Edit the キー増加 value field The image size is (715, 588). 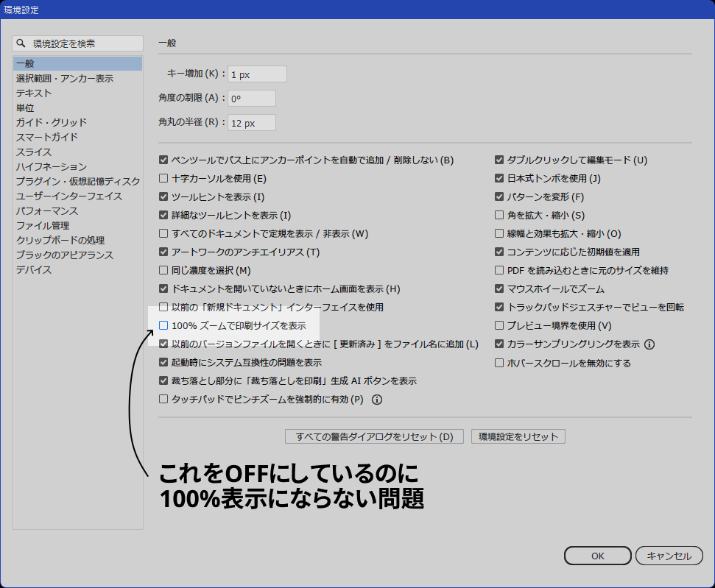click(x=257, y=74)
